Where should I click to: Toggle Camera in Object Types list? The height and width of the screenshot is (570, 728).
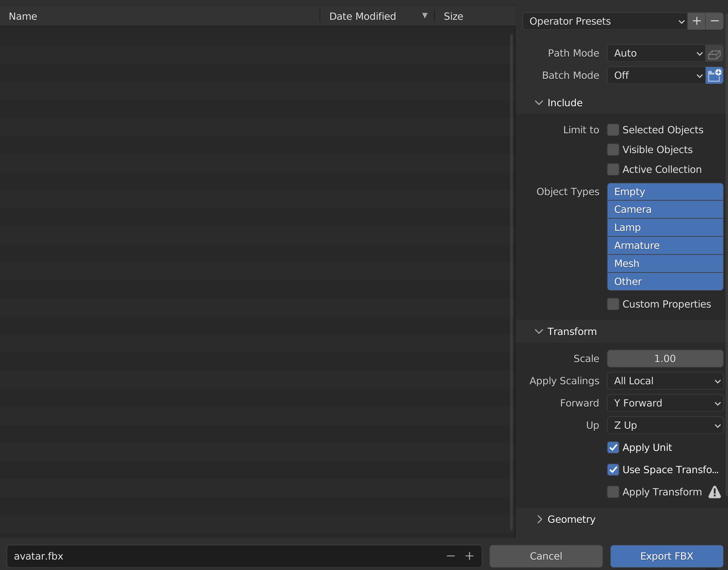pyautogui.click(x=664, y=209)
